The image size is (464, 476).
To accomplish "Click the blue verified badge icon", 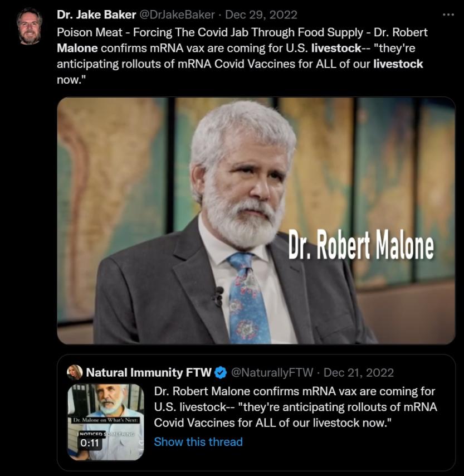I will 221,372.
